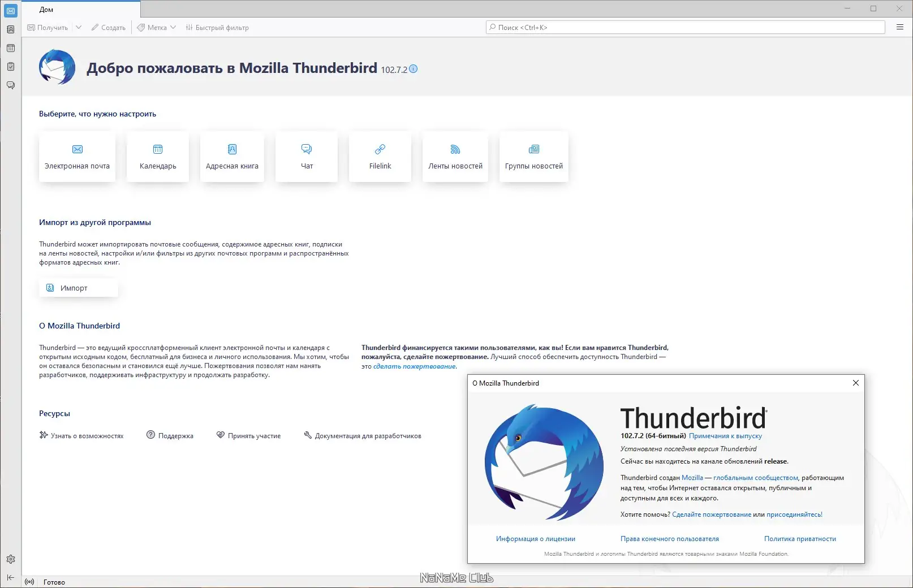
Task: Open the Поддержка link
Action: pos(170,435)
